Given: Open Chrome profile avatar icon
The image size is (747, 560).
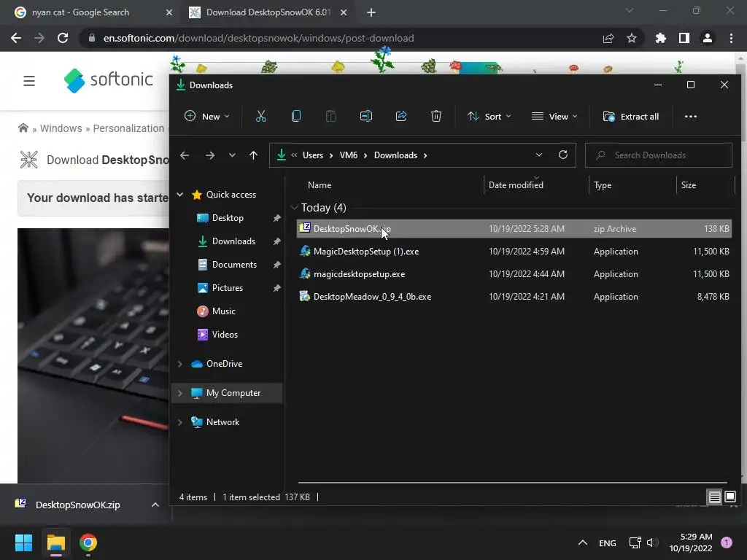Looking at the screenshot, I should [x=708, y=38].
